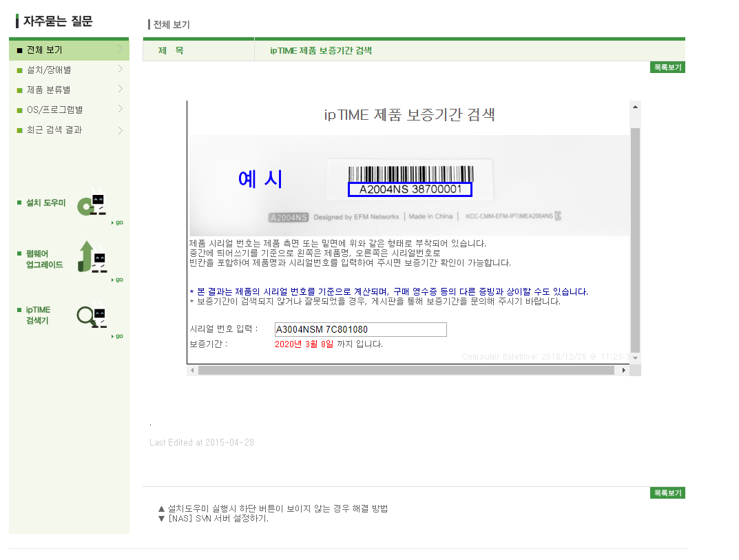Screen dimensions: 739x560
Task: Click the 자주묻는 질문 heading
Action: tap(58, 21)
